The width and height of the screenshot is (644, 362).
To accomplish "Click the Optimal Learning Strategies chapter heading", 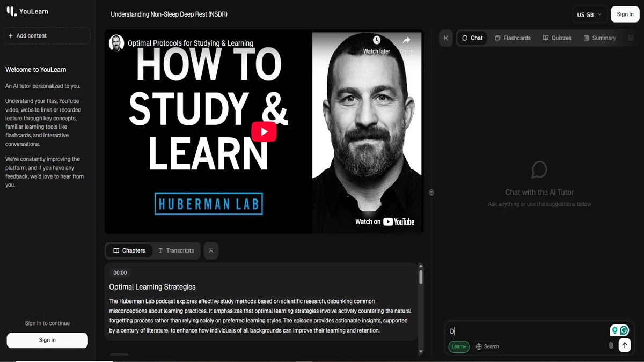I will 152,287.
